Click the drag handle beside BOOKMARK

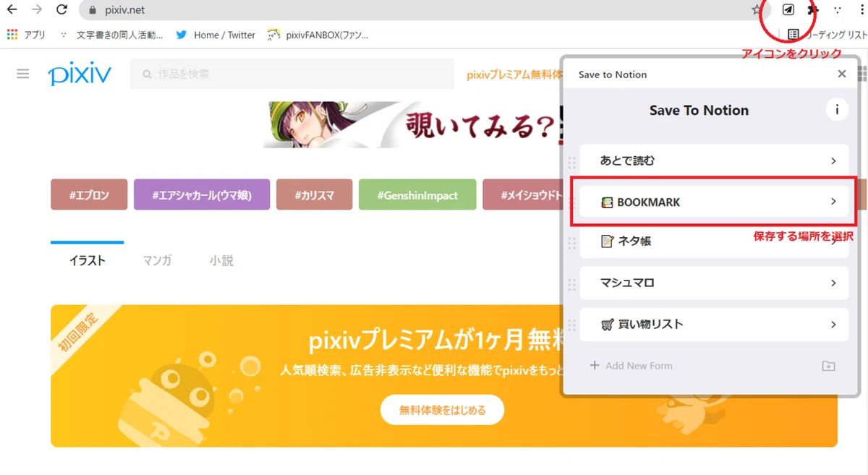point(571,202)
